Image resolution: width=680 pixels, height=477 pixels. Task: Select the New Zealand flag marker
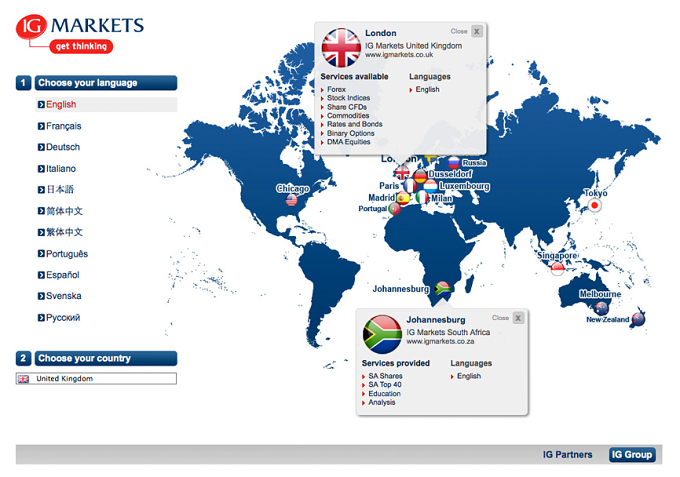[638, 319]
